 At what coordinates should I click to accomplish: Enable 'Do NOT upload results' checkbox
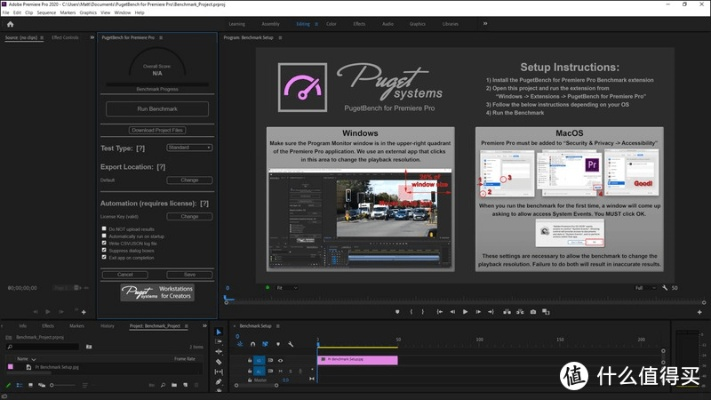tap(105, 229)
